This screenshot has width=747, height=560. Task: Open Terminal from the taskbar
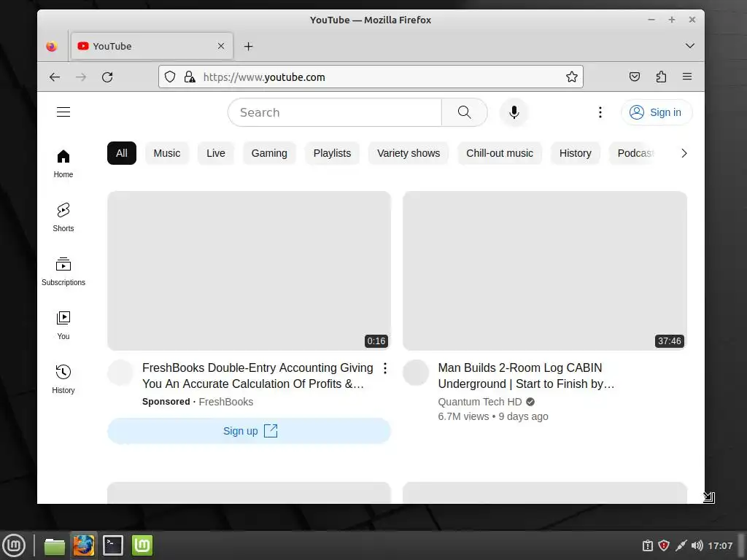click(x=113, y=545)
